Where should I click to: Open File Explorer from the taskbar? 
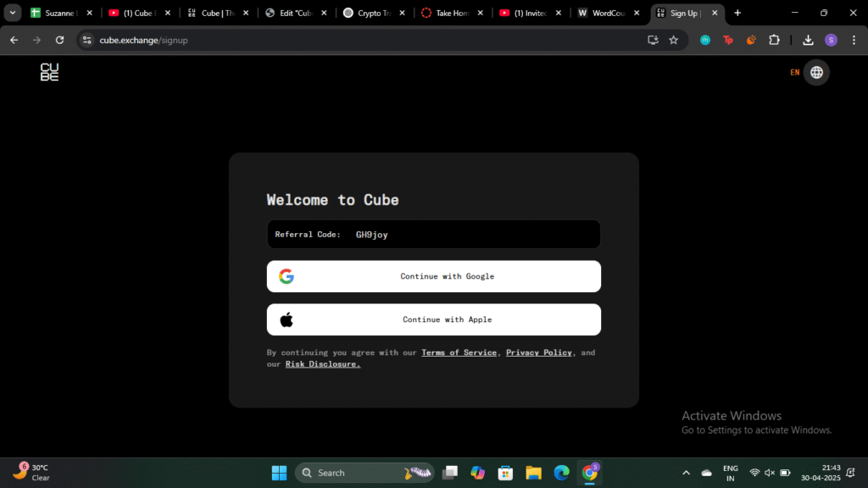[x=534, y=473]
